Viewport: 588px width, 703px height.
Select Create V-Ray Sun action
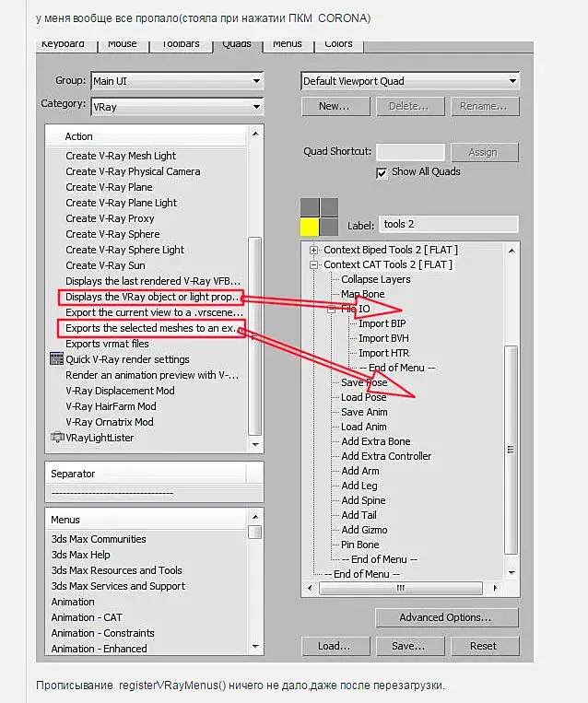(105, 266)
